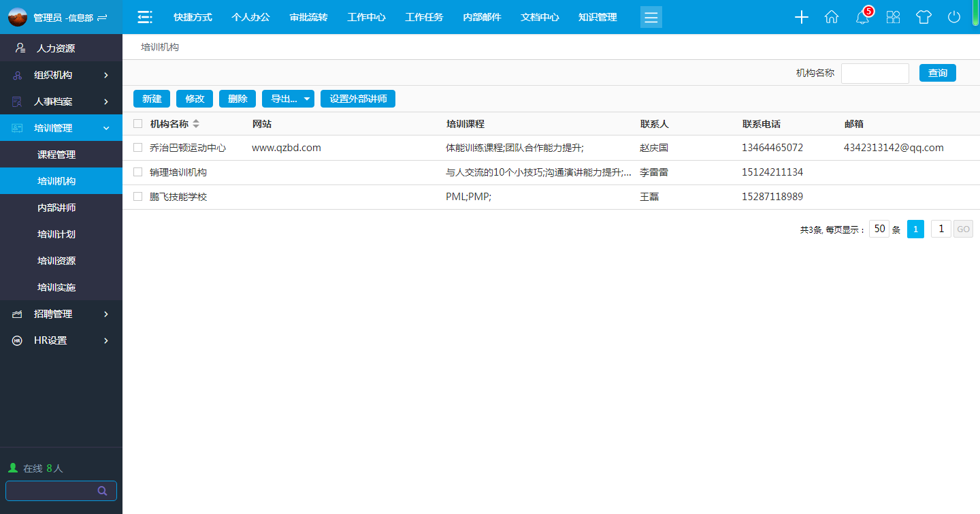Click the 设置外部讲师 button
980x514 pixels.
(x=358, y=99)
